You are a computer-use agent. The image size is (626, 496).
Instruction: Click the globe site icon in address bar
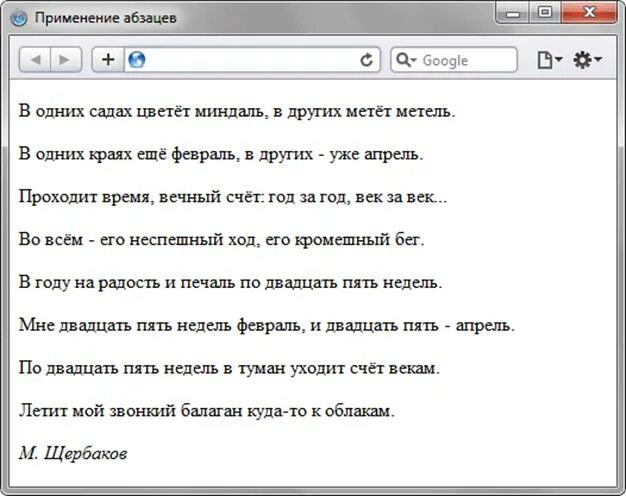click(137, 60)
